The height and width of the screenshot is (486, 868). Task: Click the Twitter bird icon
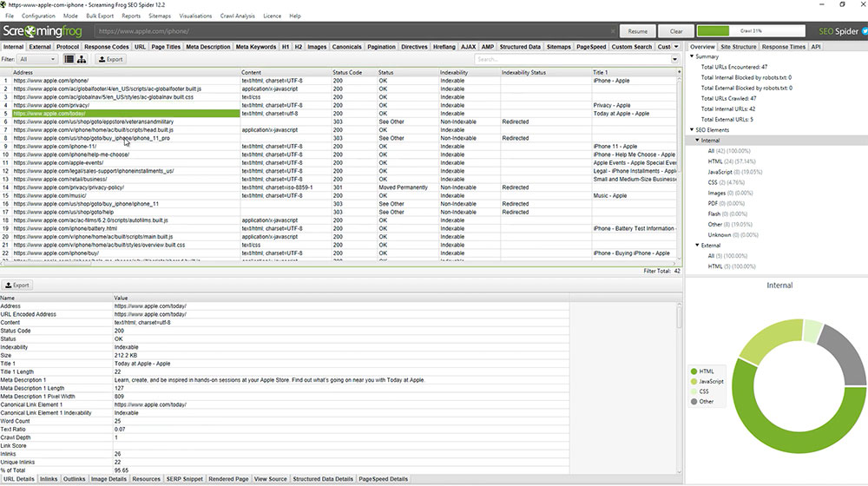(865, 31)
